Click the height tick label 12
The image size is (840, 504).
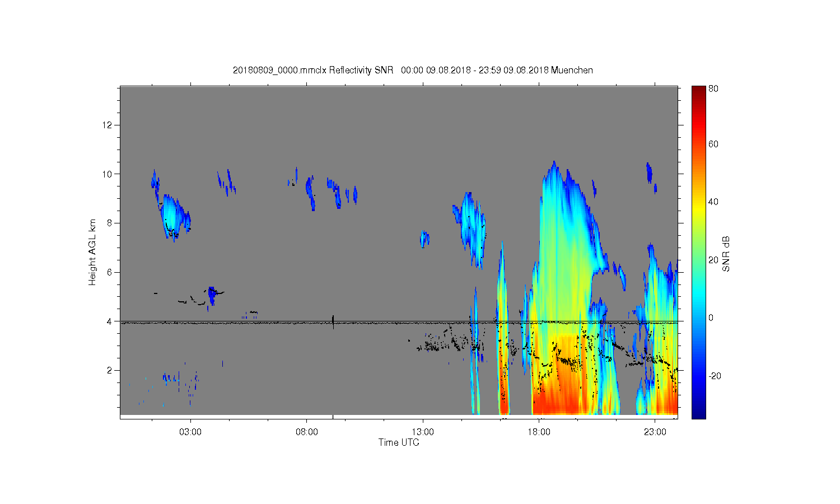[108, 124]
